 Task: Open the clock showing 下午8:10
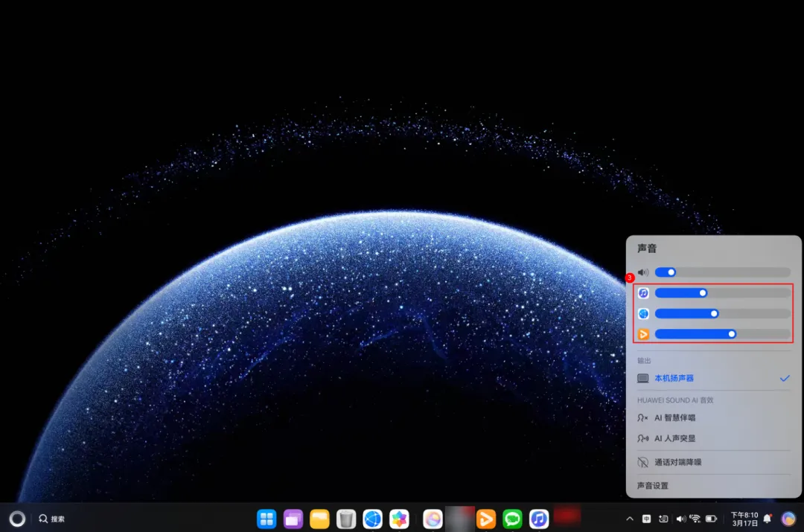click(744, 519)
